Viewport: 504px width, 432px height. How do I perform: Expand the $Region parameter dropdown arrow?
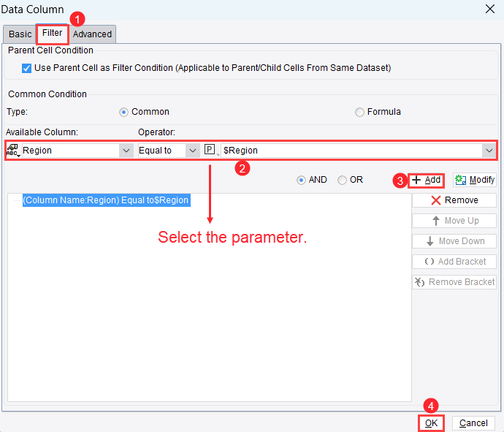pyautogui.click(x=489, y=151)
